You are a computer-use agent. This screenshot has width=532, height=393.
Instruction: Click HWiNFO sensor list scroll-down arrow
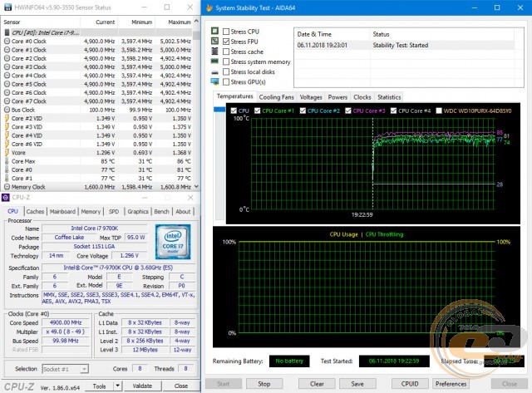[x=196, y=186]
